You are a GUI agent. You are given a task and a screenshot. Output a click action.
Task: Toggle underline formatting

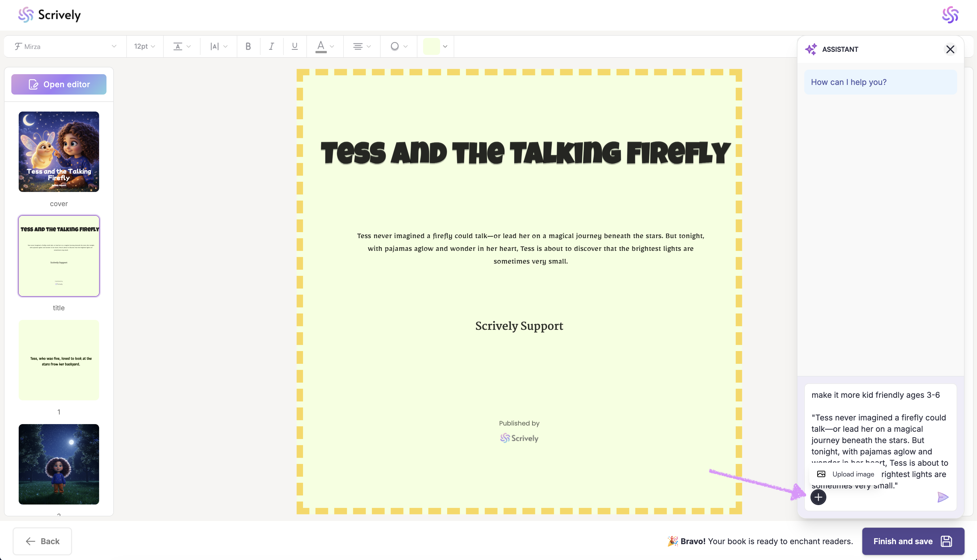(x=295, y=46)
